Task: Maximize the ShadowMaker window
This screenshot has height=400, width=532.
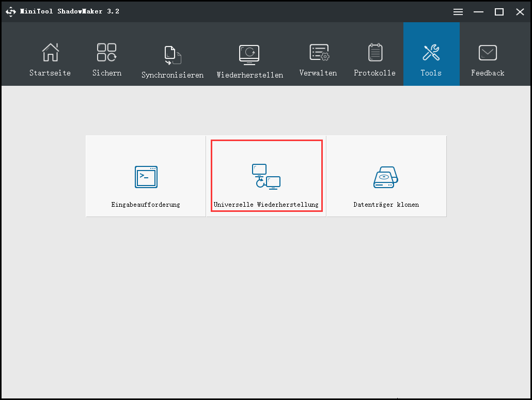Action: (x=499, y=12)
